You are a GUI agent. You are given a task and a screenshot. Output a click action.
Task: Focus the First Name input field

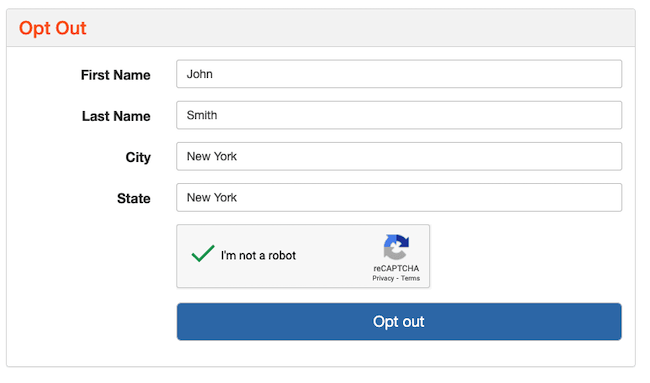pos(399,74)
